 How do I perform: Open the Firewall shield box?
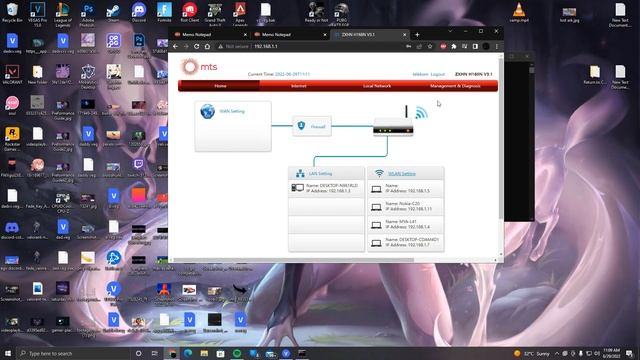point(312,126)
